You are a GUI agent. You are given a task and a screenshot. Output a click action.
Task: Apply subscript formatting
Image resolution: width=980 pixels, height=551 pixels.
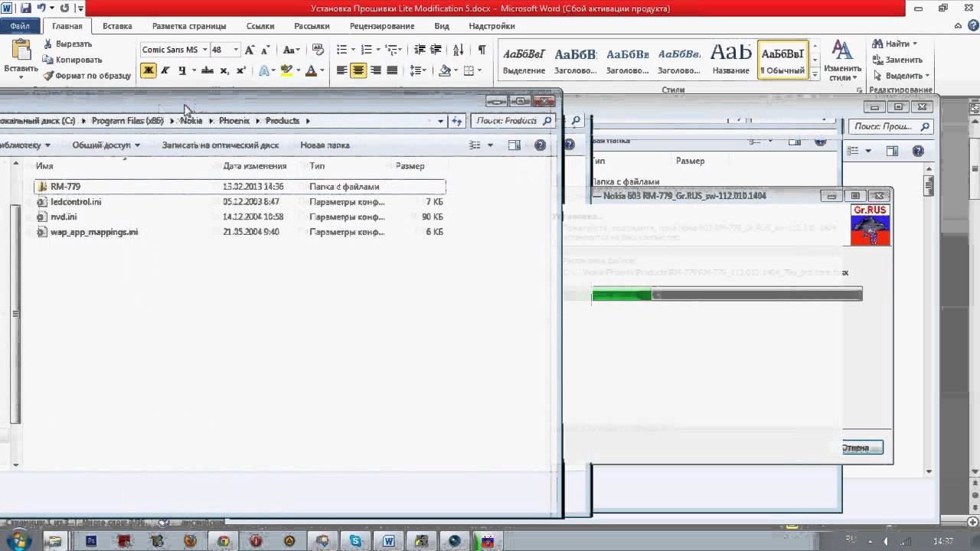pos(224,70)
